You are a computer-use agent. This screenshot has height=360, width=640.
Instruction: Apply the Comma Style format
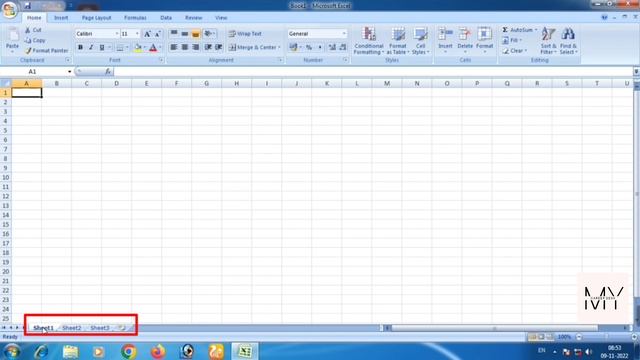coord(320,47)
